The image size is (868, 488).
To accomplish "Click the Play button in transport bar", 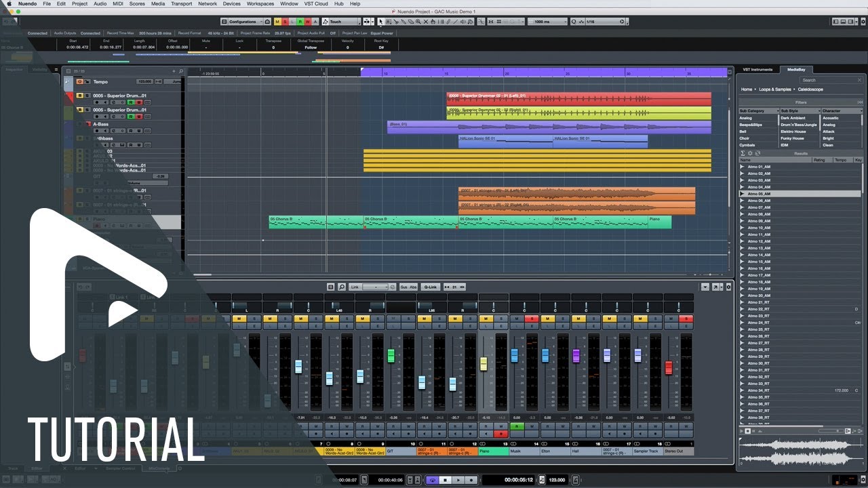I will point(458,480).
